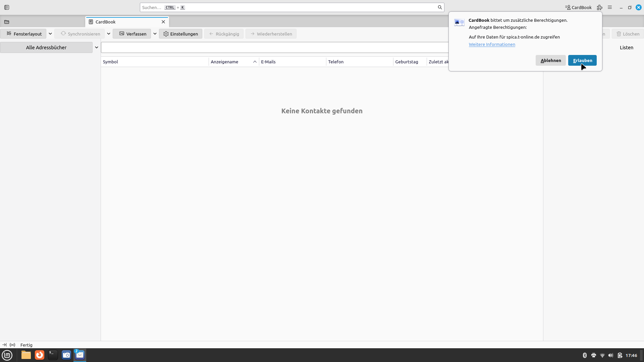Image resolution: width=644 pixels, height=362 pixels.
Task: Sort by the Anzeigename column
Action: pyautogui.click(x=234, y=62)
